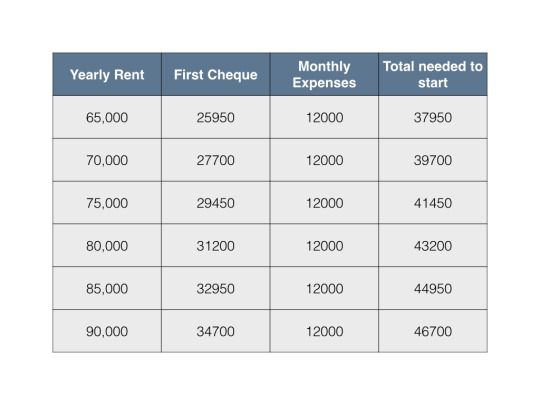
Task: Select the 41450 total cell
Action: (433, 203)
